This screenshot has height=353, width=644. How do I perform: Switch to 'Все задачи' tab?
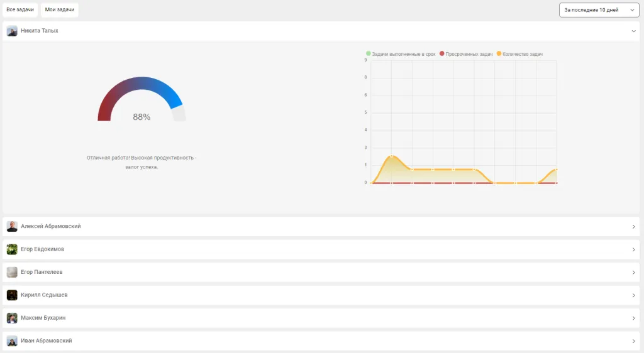[20, 10]
